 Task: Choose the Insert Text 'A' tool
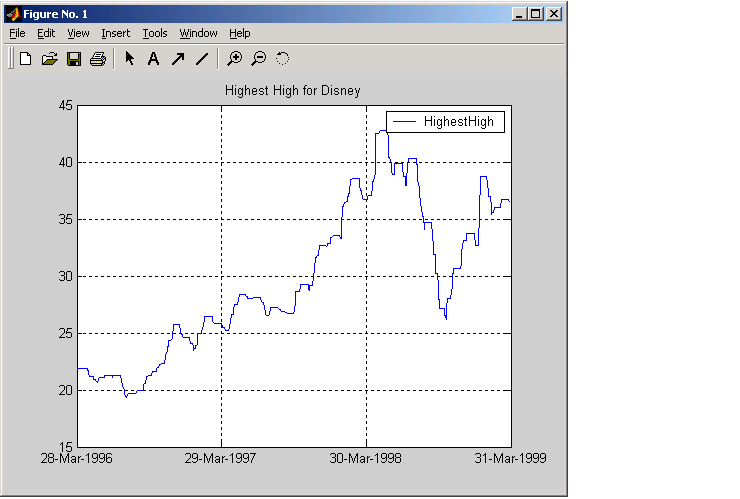point(153,59)
